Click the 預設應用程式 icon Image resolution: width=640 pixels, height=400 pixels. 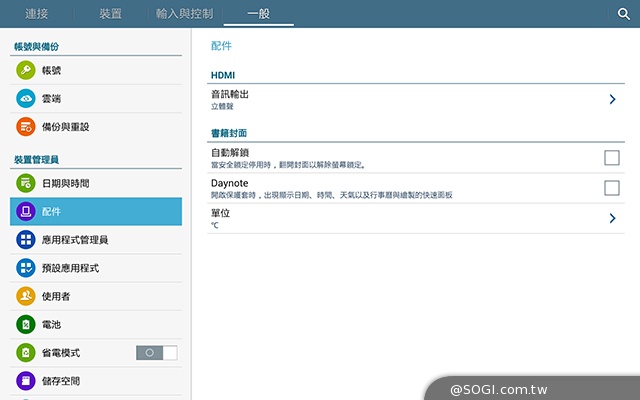click(x=26, y=268)
